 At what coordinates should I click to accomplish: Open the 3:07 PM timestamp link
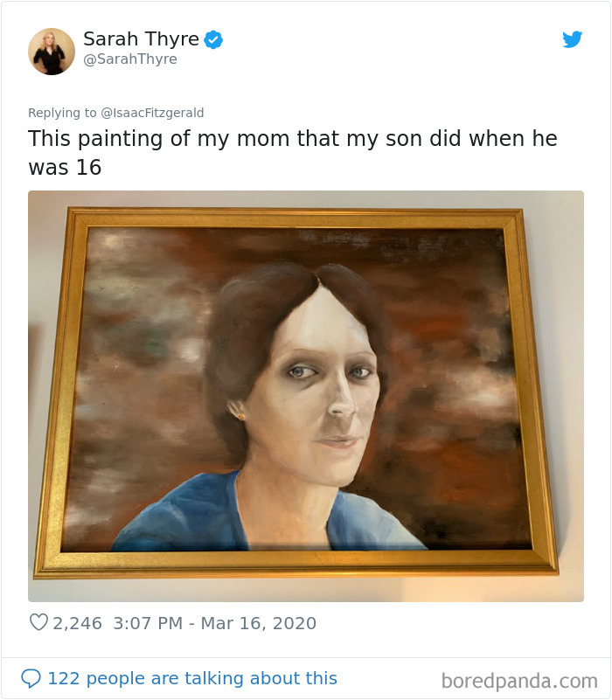pos(148,623)
